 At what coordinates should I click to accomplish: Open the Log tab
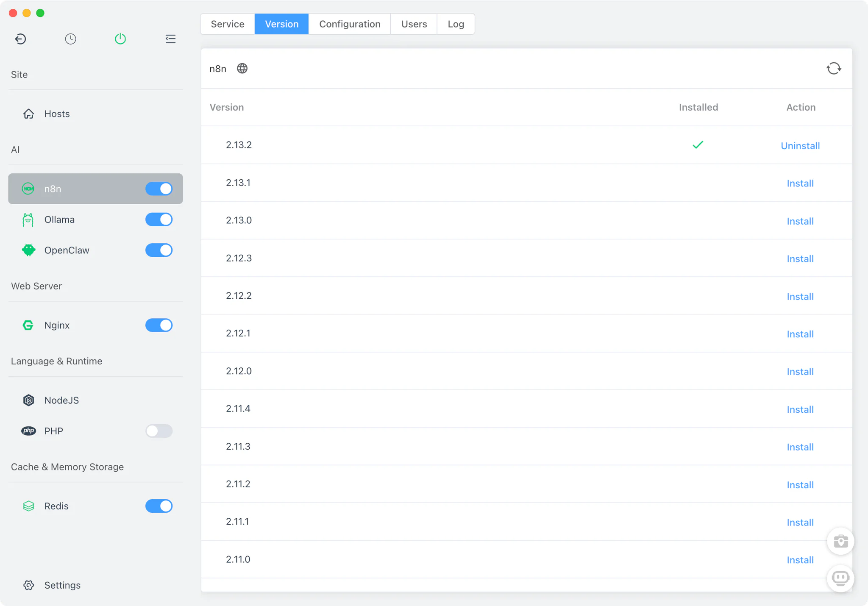(456, 24)
